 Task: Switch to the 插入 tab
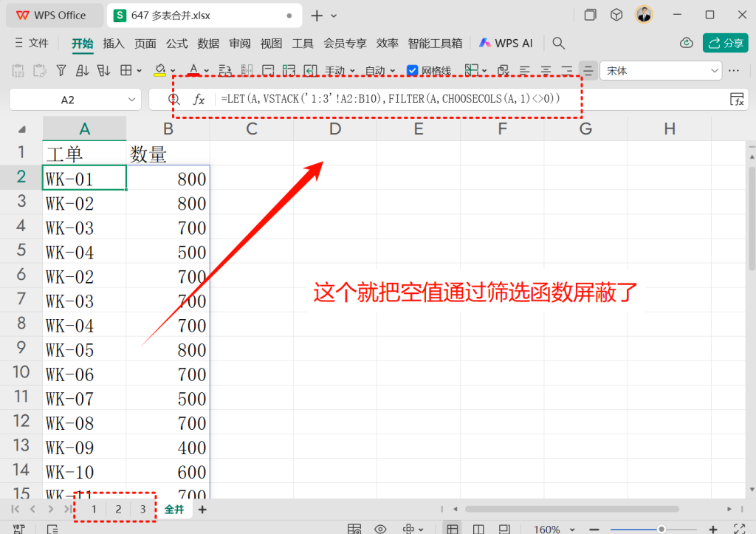(114, 44)
